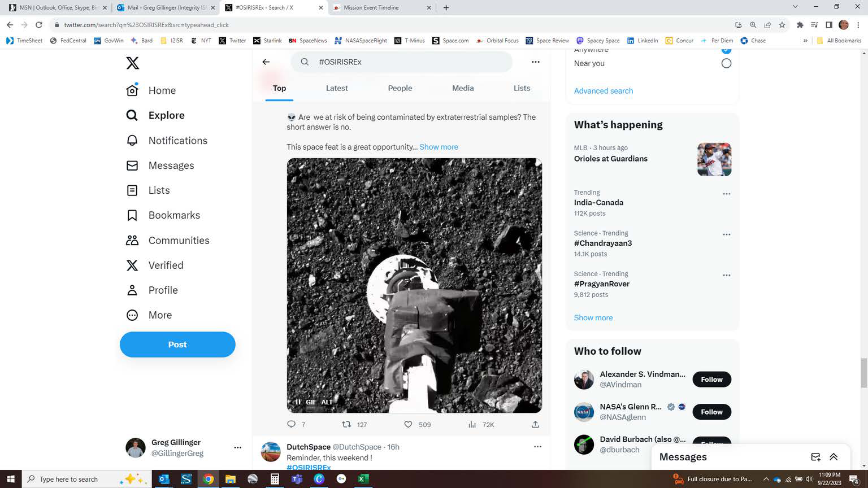868x488 pixels.
Task: Open Advanced search link
Action: coord(604,91)
